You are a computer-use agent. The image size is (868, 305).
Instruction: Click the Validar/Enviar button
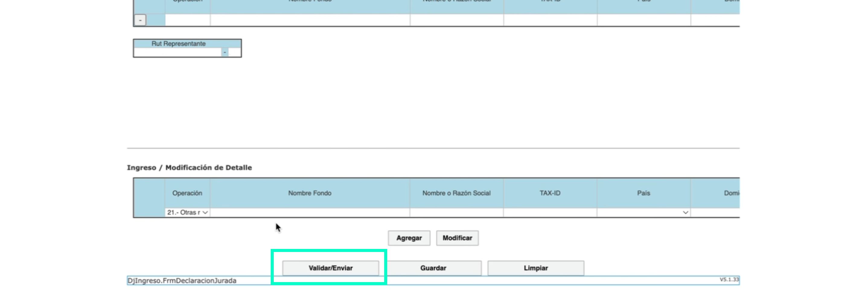330,268
